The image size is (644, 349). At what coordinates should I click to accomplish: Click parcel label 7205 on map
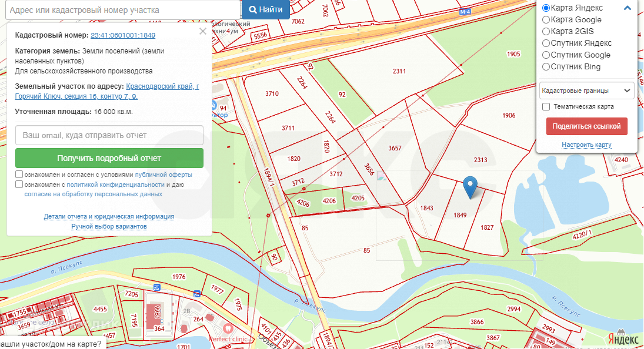click(131, 294)
